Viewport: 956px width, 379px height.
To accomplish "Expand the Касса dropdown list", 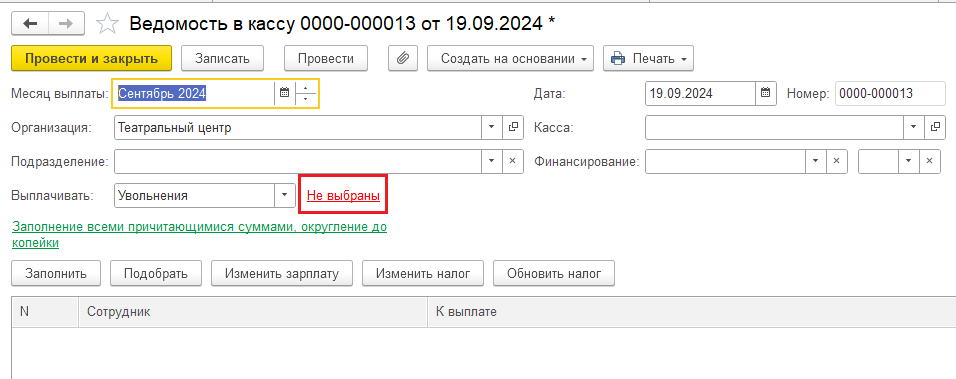I will pos(913,127).
